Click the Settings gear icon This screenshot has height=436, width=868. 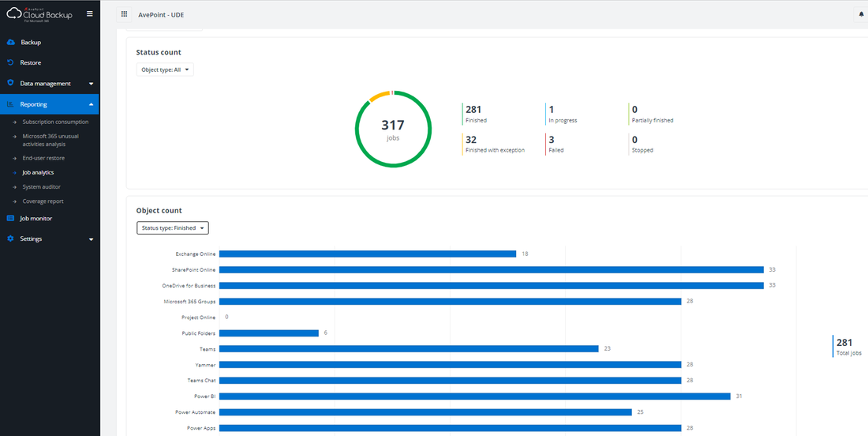click(x=10, y=239)
